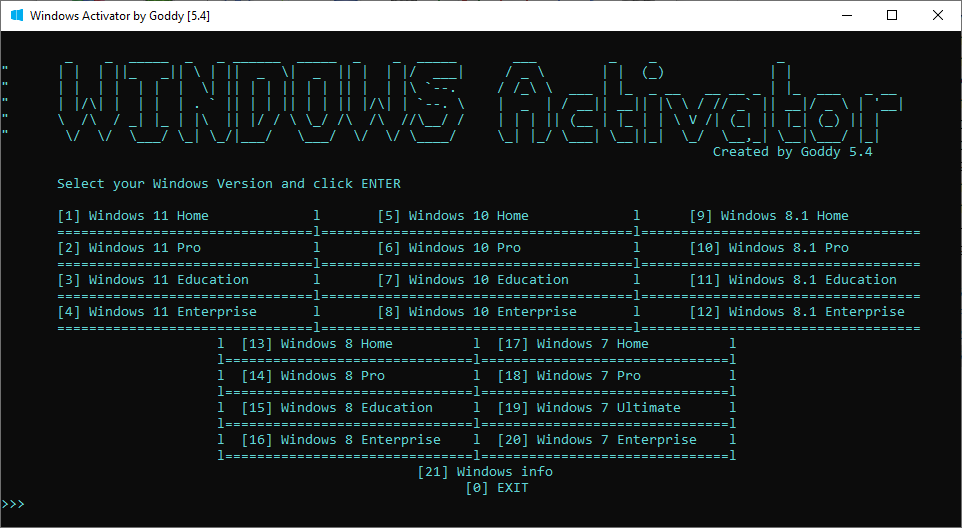Select '[12] Windows 8.1 Enterprise' entry
The image size is (962, 528).
pyautogui.click(x=797, y=312)
